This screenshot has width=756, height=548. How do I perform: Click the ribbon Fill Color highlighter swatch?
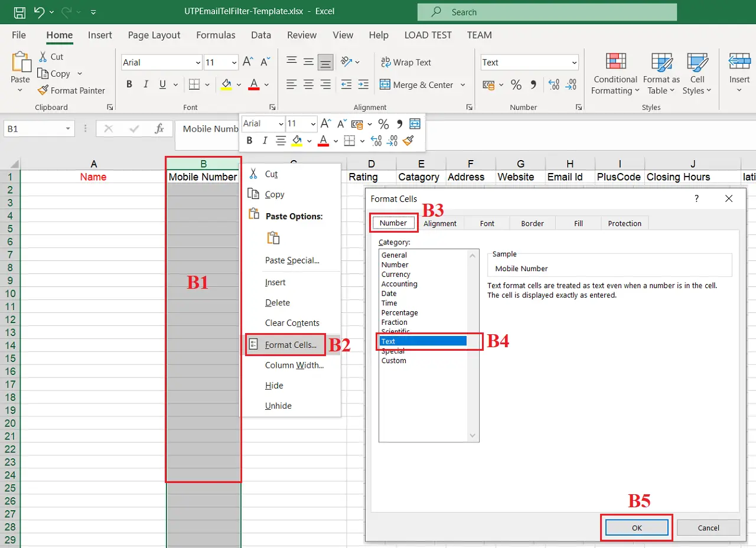226,84
